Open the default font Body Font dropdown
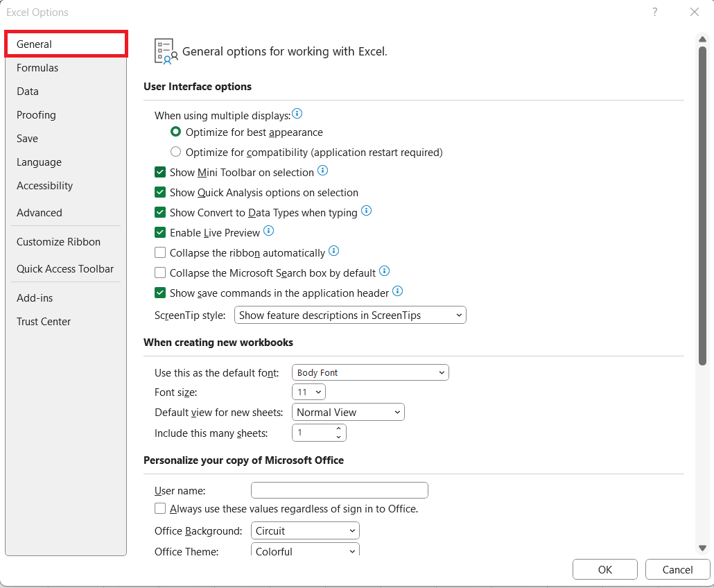The image size is (714, 588). click(x=370, y=372)
